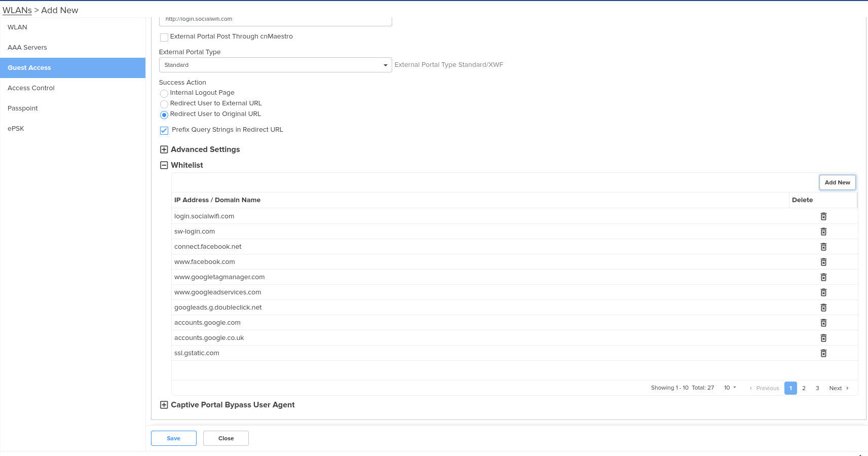Delete the sw-login.com whitelist entry
Image resolution: width=868 pixels, height=456 pixels.
tap(823, 232)
